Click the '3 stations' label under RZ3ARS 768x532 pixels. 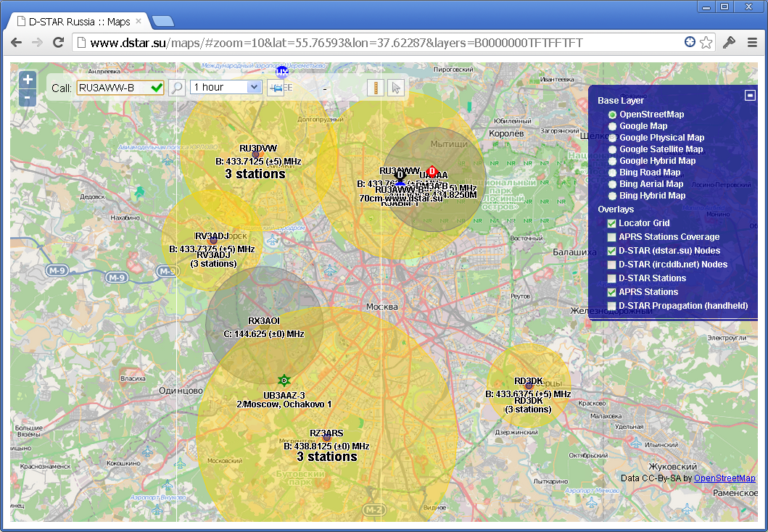coord(326,457)
